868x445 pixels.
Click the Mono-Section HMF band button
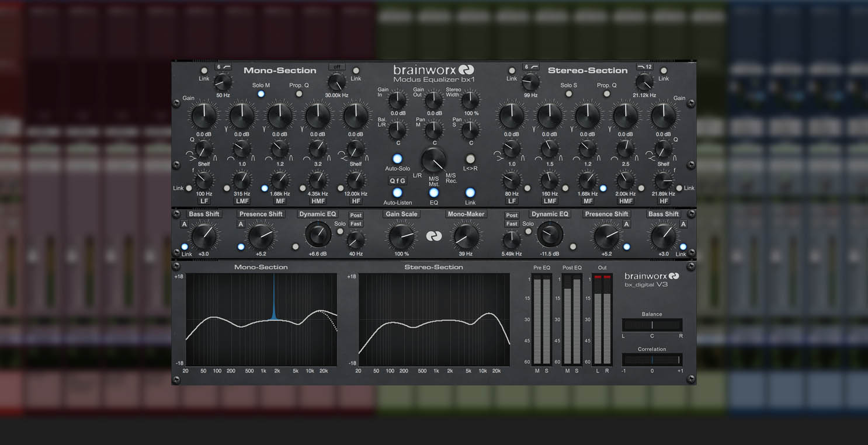(x=318, y=201)
